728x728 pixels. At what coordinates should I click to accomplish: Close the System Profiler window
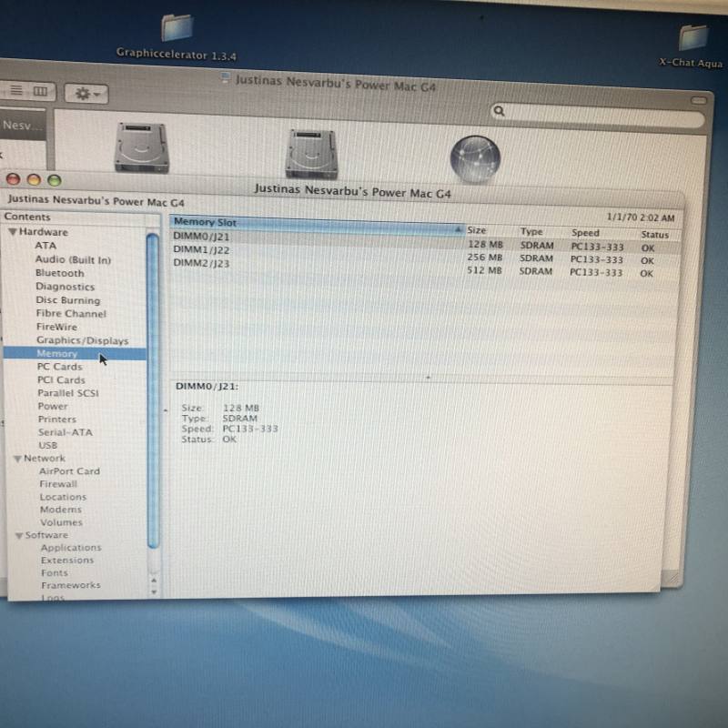click(13, 179)
